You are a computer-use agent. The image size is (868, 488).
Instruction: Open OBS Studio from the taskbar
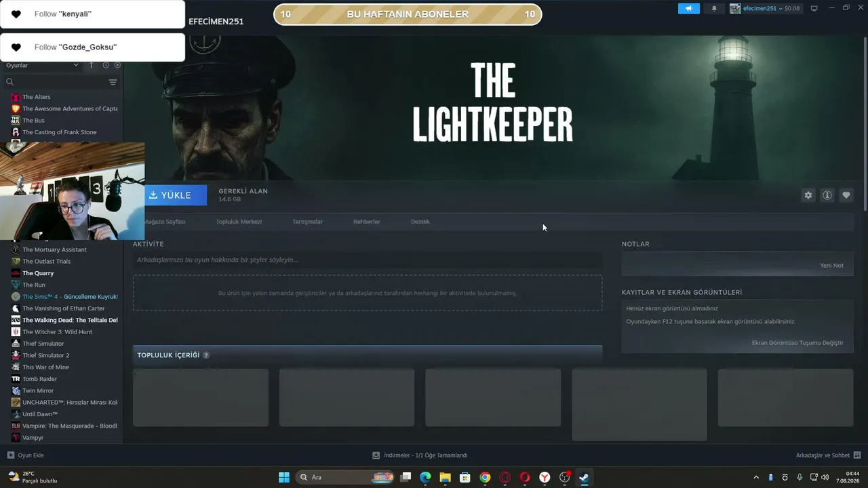coord(564,477)
